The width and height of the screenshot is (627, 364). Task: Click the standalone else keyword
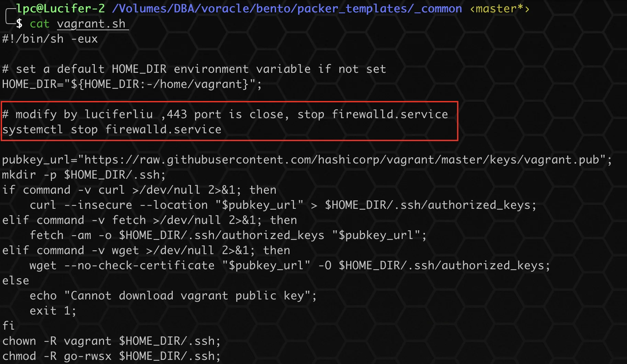point(16,281)
